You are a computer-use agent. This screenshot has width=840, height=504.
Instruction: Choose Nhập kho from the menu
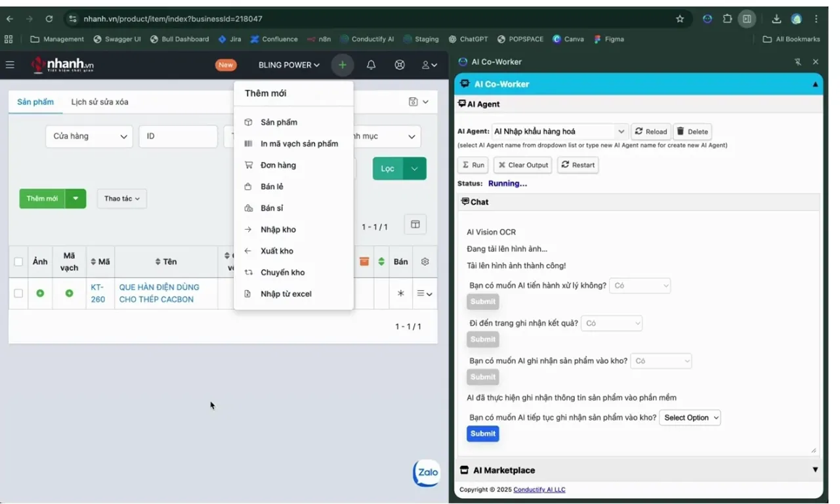coord(293,230)
